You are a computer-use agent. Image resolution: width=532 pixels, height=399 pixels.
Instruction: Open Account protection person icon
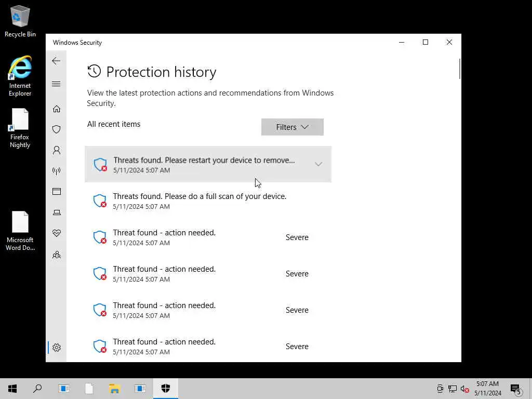[57, 150]
